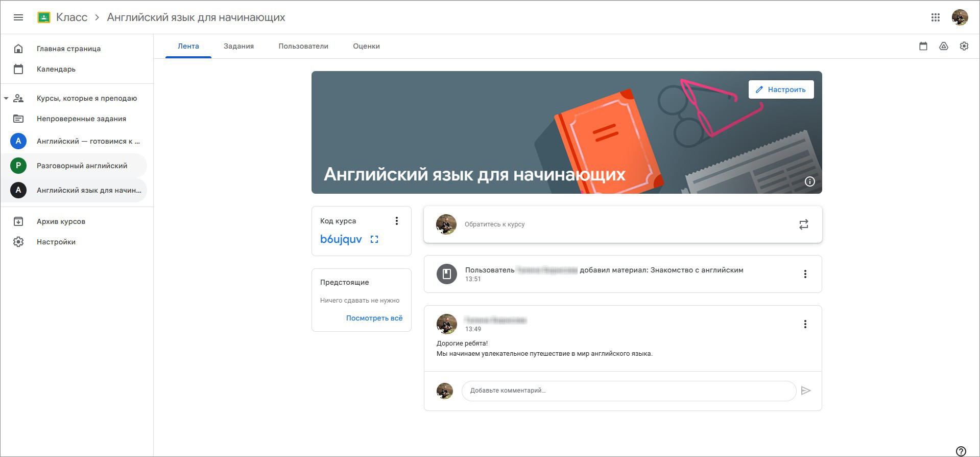Show course info icon on banner

[810, 181]
